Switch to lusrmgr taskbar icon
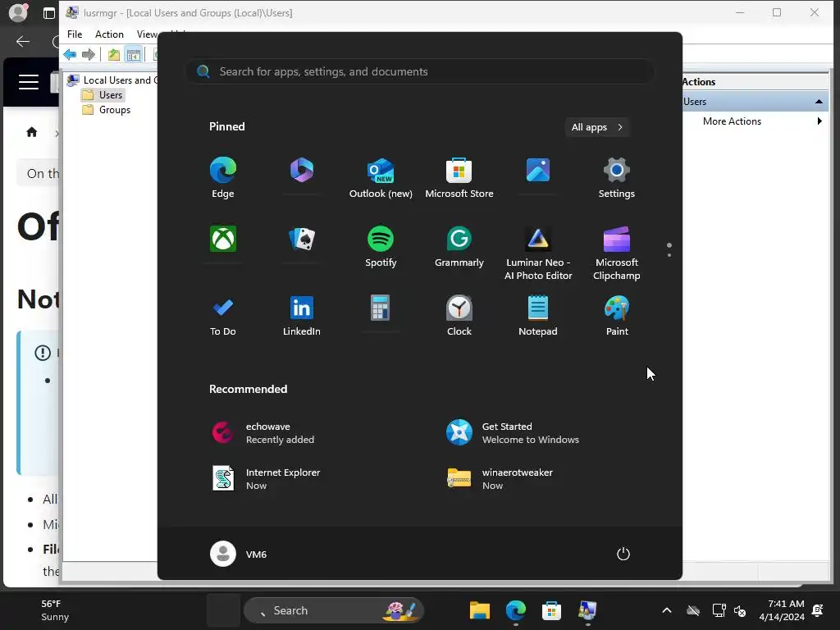The width and height of the screenshot is (840, 630). pyautogui.click(x=587, y=610)
